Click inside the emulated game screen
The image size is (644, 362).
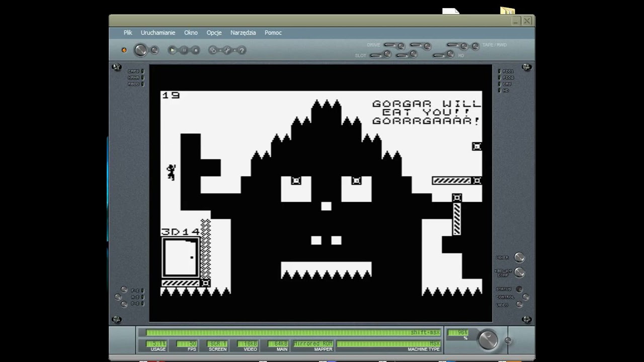pyautogui.click(x=321, y=193)
